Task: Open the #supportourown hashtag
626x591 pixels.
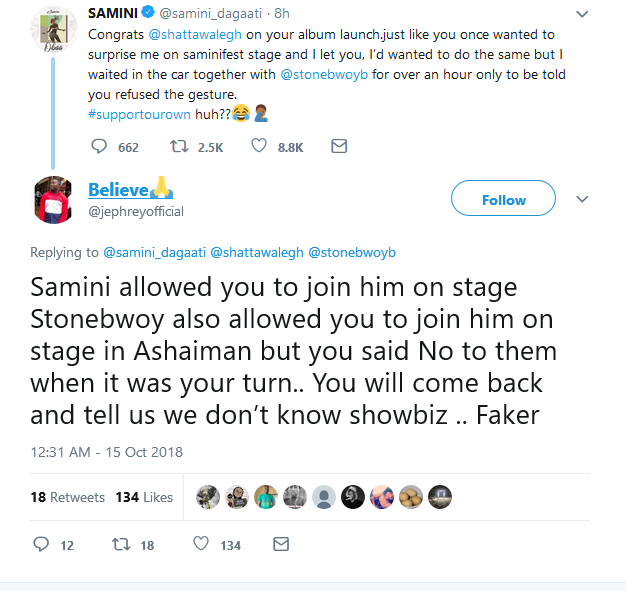Action: [141, 115]
